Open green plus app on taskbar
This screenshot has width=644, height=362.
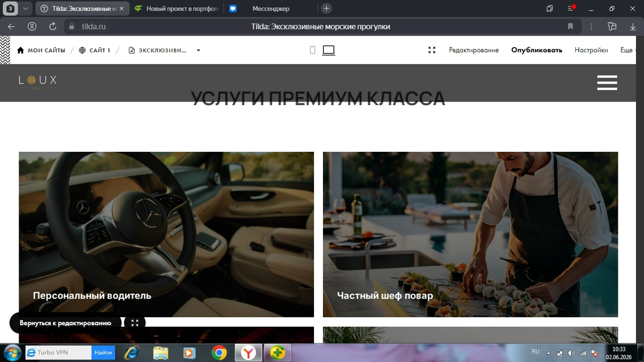pyautogui.click(x=278, y=353)
